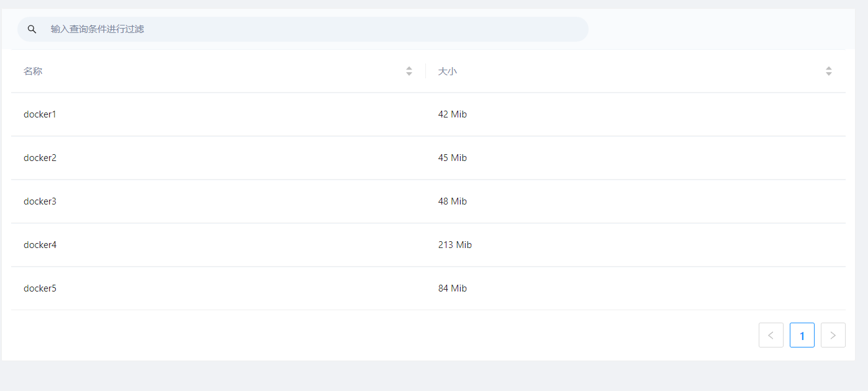868x391 pixels.
Task: Select the docker2 entry
Action: tap(40, 158)
